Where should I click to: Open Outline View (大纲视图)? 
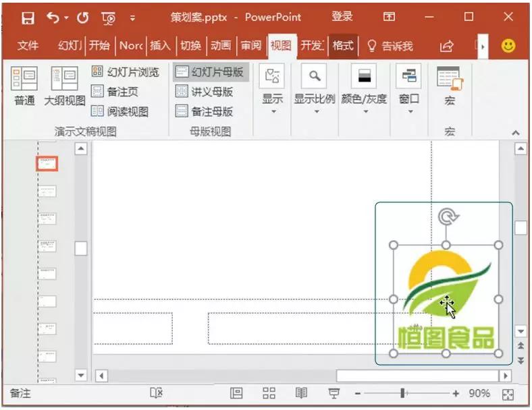pyautogui.click(x=65, y=86)
